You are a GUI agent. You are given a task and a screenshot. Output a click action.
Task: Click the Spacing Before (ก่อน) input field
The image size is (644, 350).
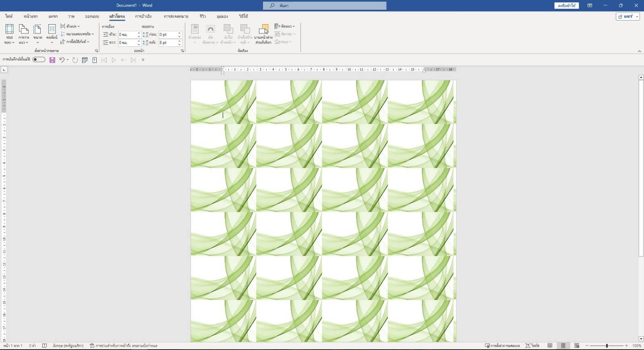pos(168,35)
